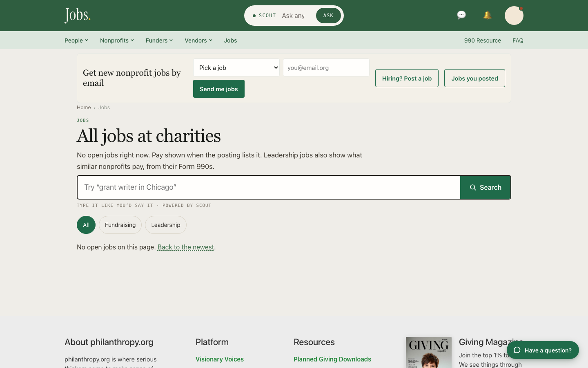Screen dimensions: 588x368
Task: Click the speech bubble icon in Have a question
Action: point(517,350)
